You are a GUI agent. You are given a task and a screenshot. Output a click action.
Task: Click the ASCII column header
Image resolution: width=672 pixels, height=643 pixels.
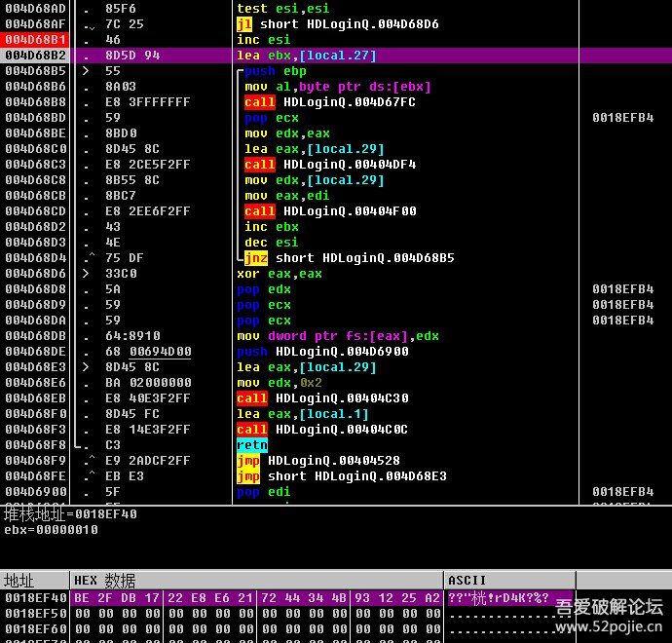click(x=467, y=581)
